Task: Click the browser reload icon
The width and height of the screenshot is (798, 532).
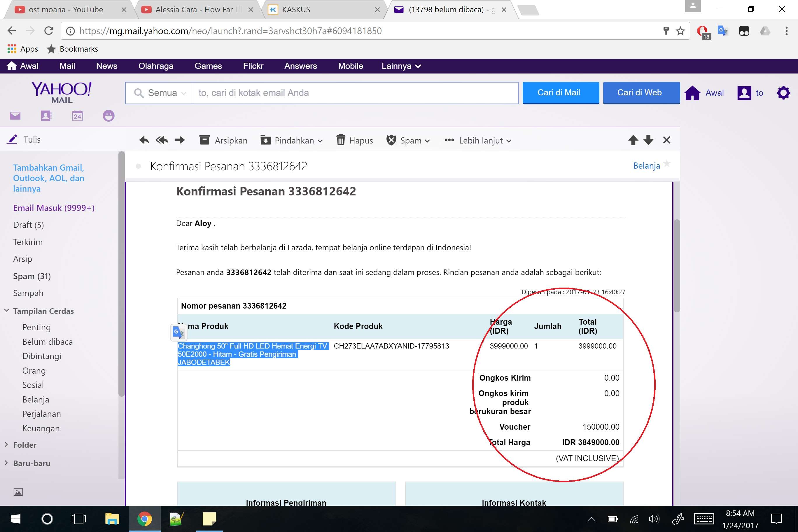Action: tap(49, 31)
